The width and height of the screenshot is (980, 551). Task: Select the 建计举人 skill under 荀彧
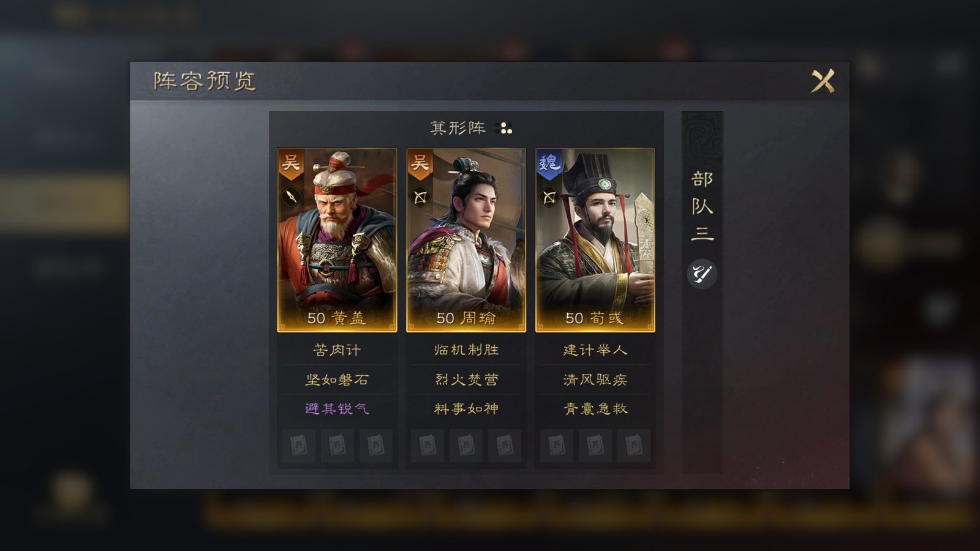pos(595,350)
